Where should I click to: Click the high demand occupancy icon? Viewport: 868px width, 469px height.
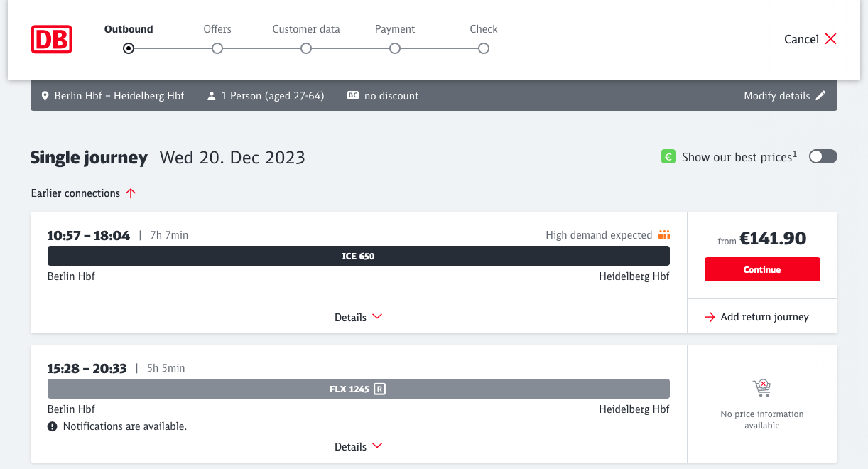point(664,235)
